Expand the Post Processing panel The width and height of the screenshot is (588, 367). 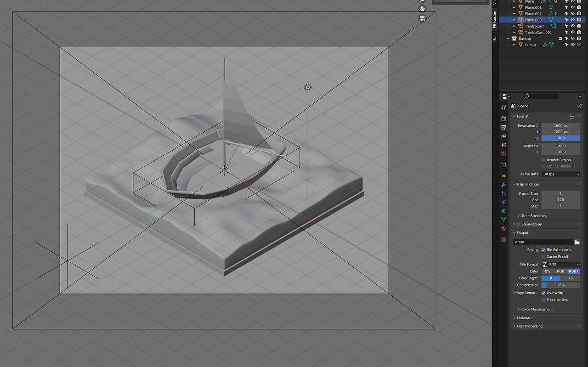pos(514,326)
